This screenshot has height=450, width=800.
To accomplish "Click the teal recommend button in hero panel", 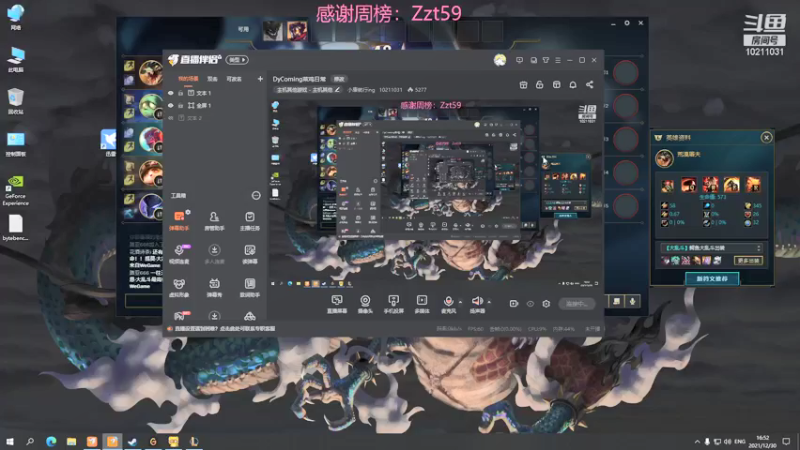I will click(x=712, y=279).
